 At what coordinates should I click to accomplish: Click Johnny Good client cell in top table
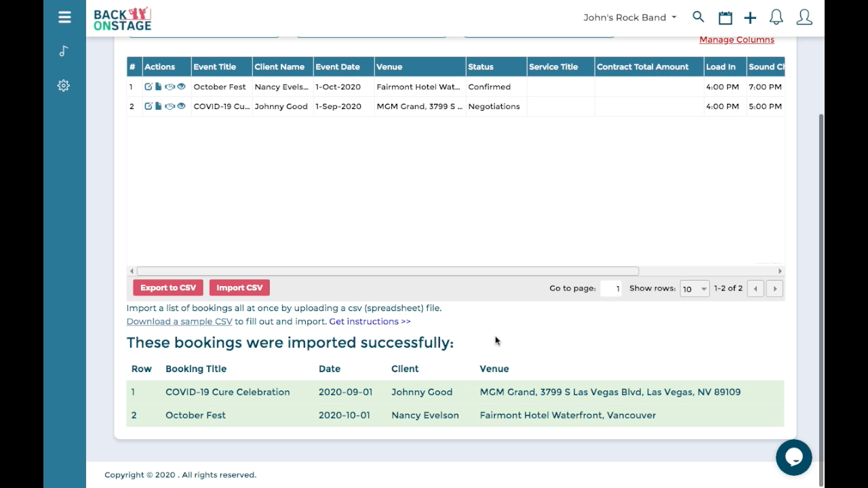coord(282,106)
